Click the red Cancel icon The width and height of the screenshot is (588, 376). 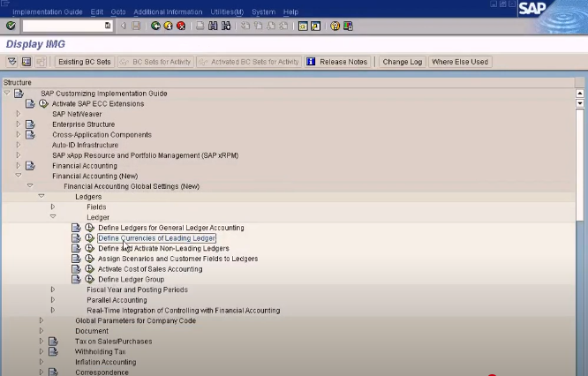click(181, 26)
